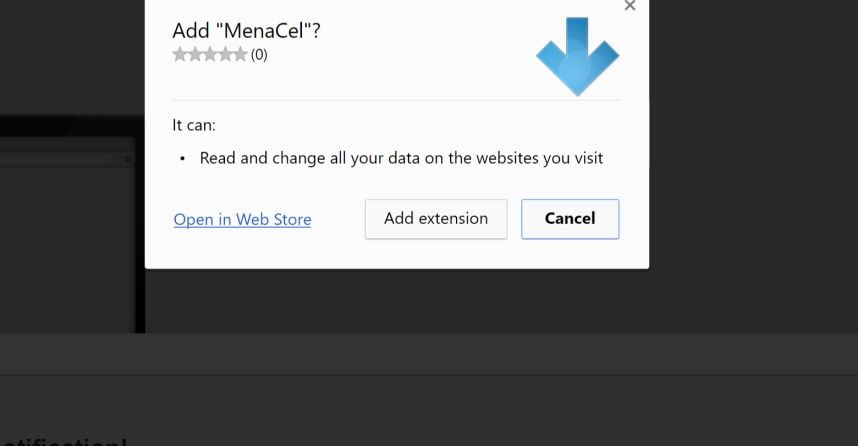Image resolution: width=858 pixels, height=446 pixels.
Task: Cancel the extension install prompt
Action: (570, 219)
